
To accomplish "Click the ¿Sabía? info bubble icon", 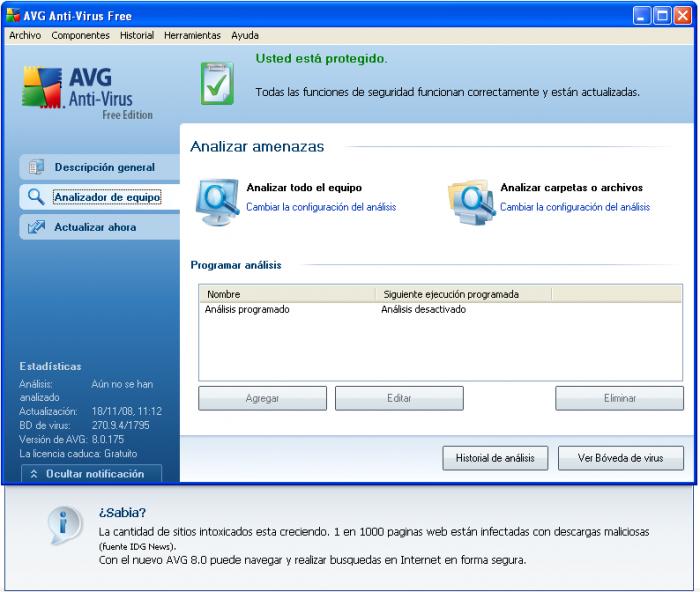I will [65, 525].
